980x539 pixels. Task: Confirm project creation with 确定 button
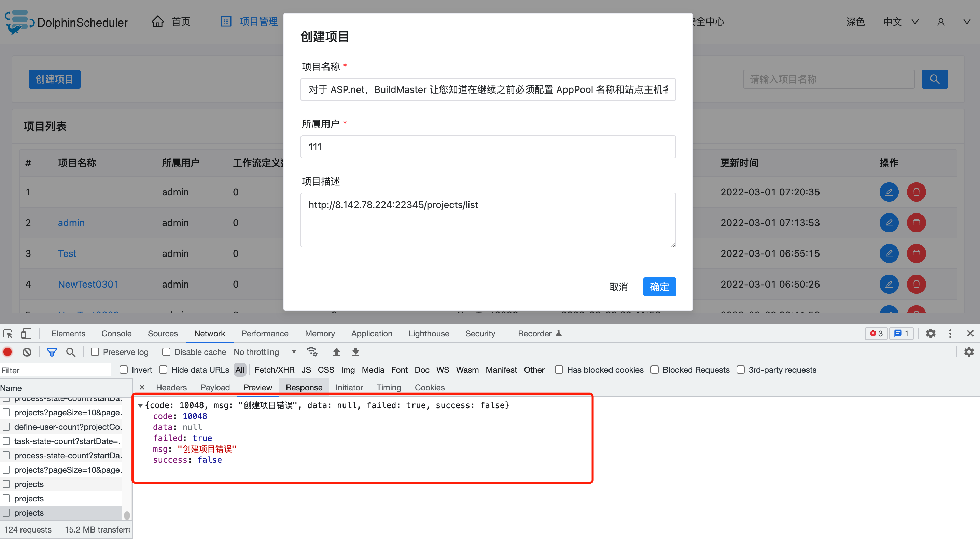click(x=659, y=287)
